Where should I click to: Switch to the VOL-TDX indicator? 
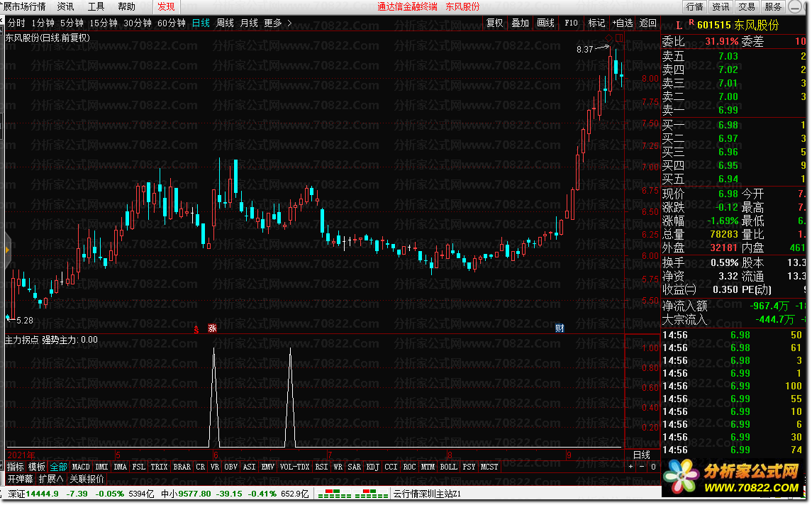[295, 467]
